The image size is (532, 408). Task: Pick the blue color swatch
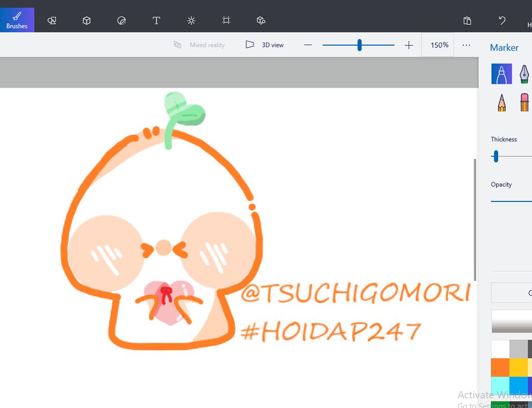518,385
